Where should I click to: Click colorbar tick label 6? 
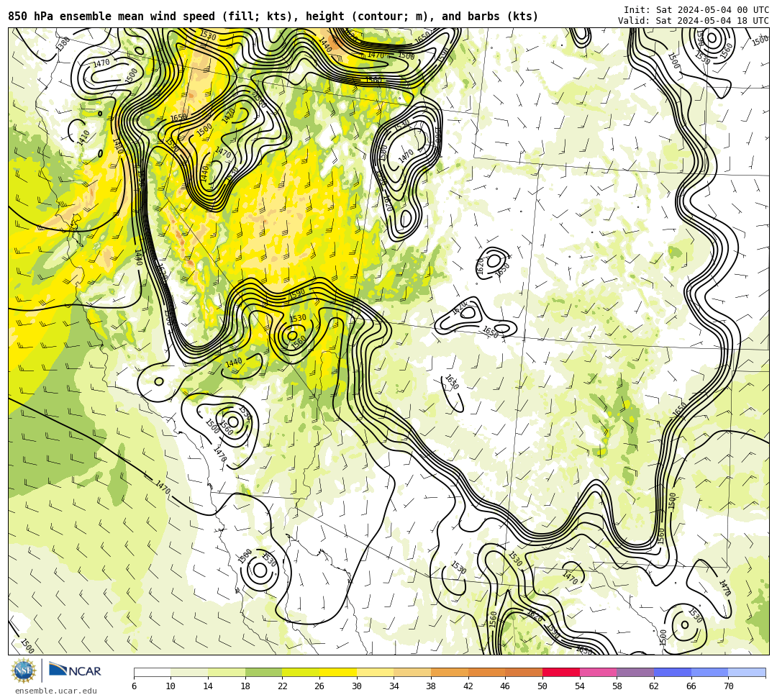point(134,686)
